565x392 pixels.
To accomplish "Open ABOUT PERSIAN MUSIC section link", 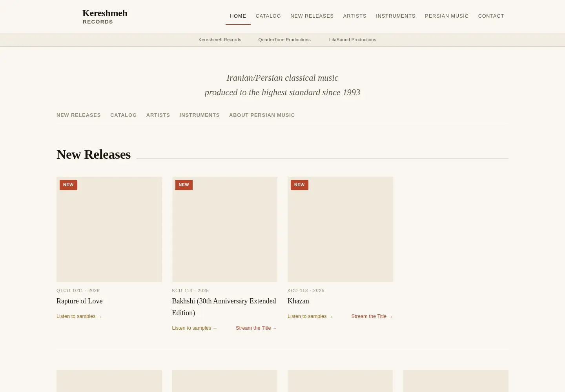I will pos(262,115).
